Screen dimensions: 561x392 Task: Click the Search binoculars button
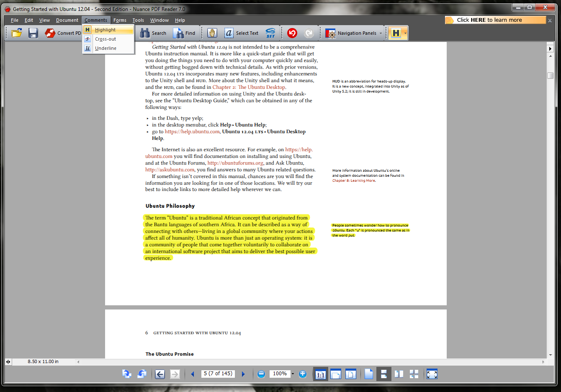click(153, 33)
